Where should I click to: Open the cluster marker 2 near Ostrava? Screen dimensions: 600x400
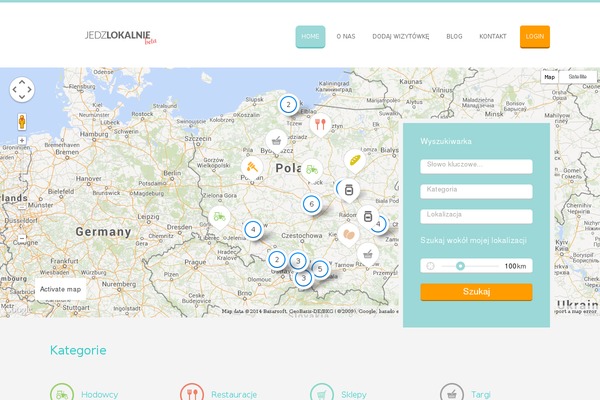[x=277, y=260]
